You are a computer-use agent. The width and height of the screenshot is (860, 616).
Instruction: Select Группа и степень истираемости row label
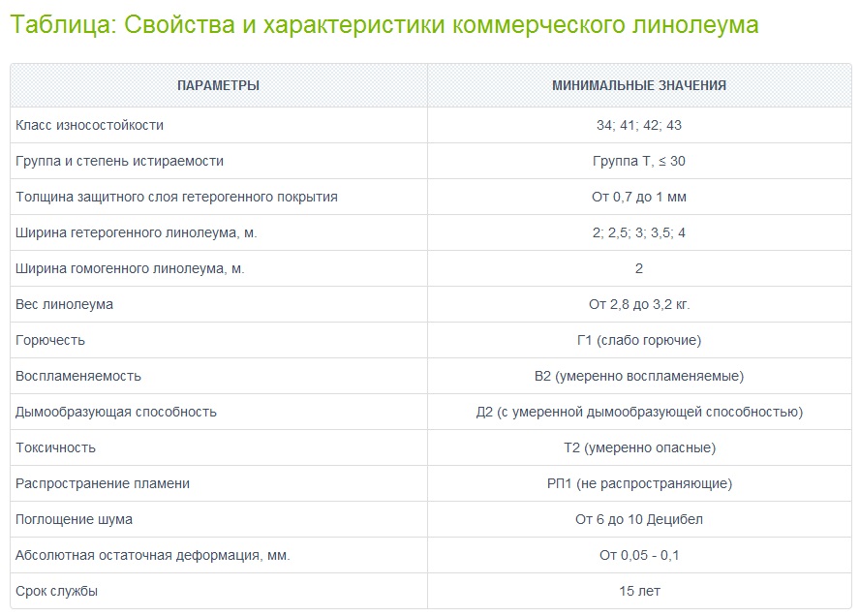pos(119,162)
